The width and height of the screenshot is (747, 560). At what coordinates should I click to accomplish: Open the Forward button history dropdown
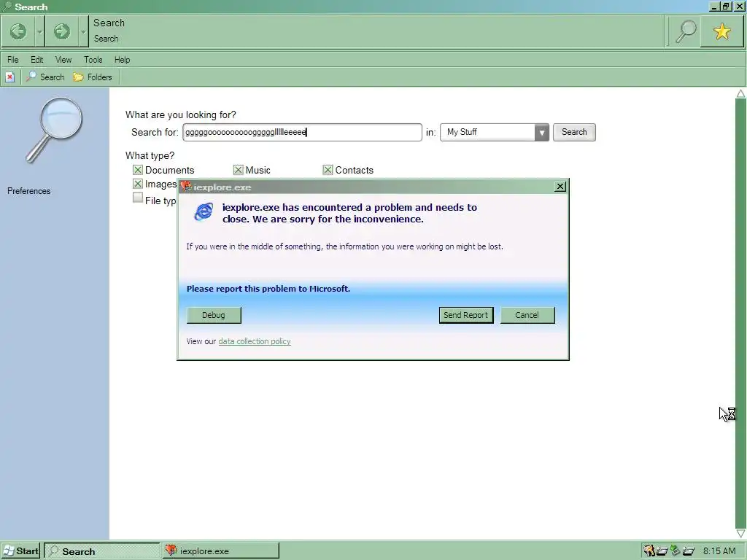pos(83,32)
